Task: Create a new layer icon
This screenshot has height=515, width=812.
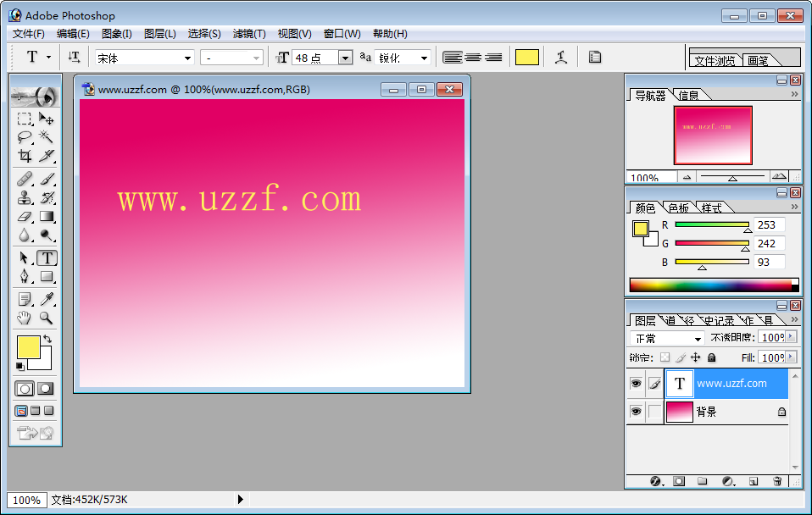Action: [x=754, y=481]
